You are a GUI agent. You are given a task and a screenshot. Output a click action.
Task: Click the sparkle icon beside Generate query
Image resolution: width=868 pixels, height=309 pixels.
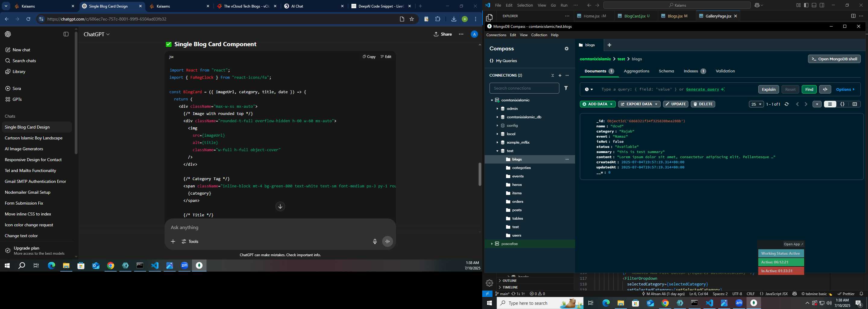pyautogui.click(x=723, y=89)
